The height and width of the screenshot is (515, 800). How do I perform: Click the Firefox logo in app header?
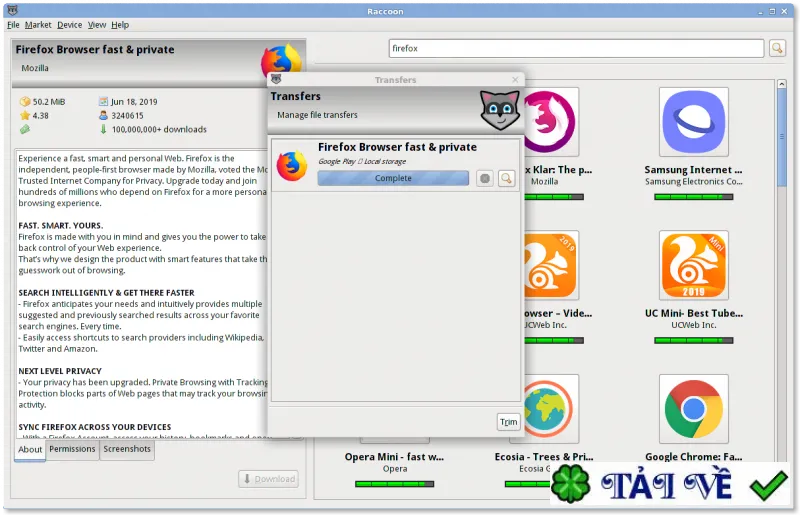[x=281, y=61]
